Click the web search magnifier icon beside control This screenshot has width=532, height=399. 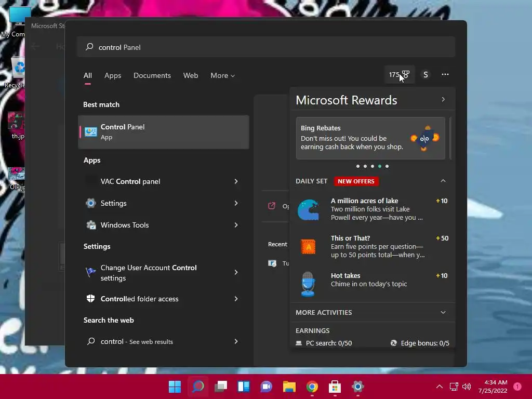(x=91, y=341)
